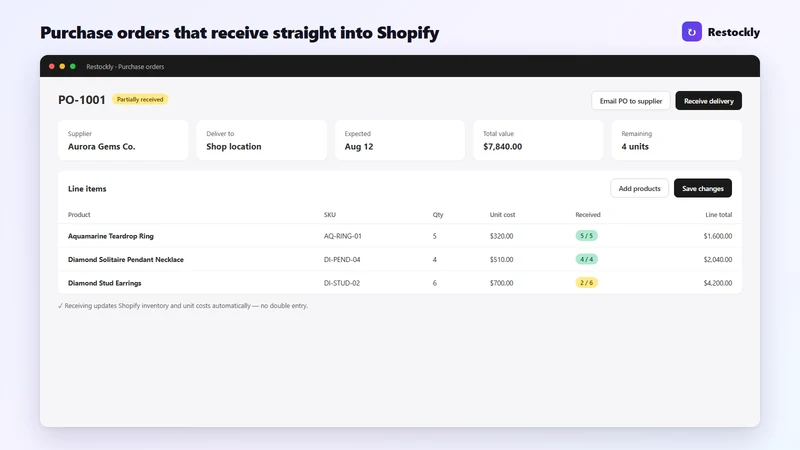Click the Restockly logo icon

point(691,32)
